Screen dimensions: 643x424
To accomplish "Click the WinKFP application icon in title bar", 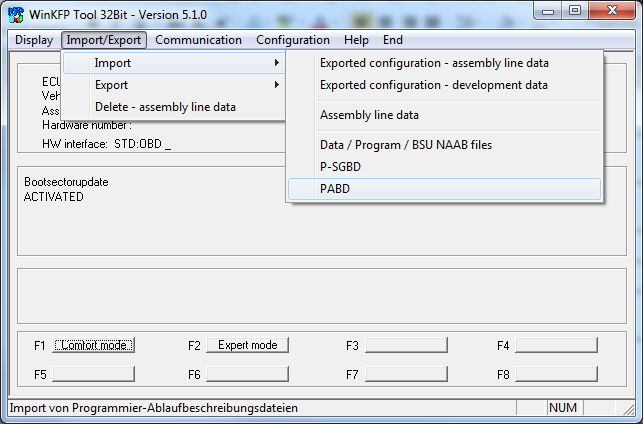I will pos(14,13).
